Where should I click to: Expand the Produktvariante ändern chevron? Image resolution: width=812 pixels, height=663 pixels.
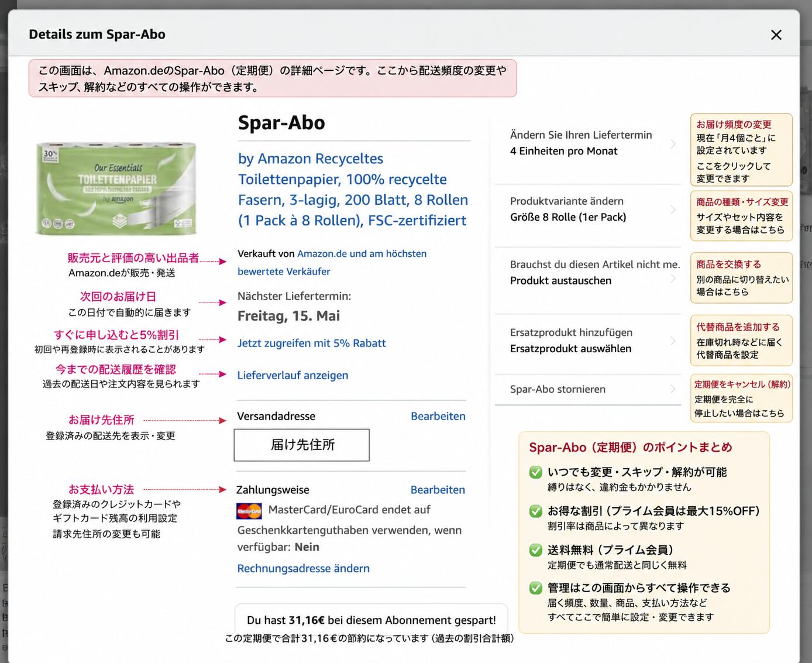tap(673, 209)
